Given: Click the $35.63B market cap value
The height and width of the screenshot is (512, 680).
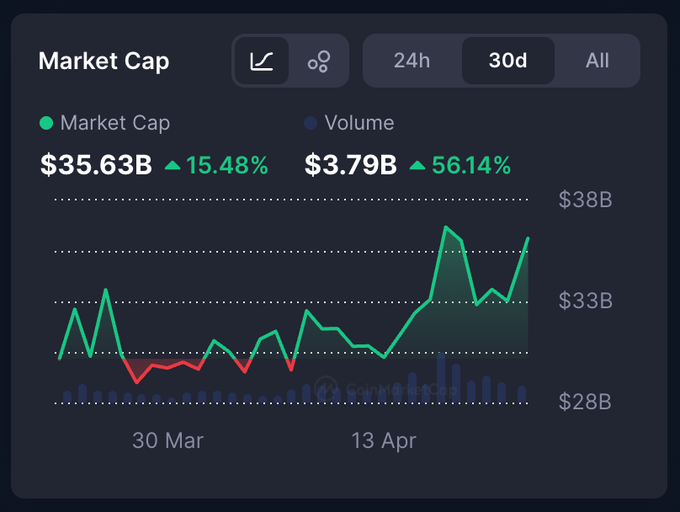Looking at the screenshot, I should tap(96, 165).
